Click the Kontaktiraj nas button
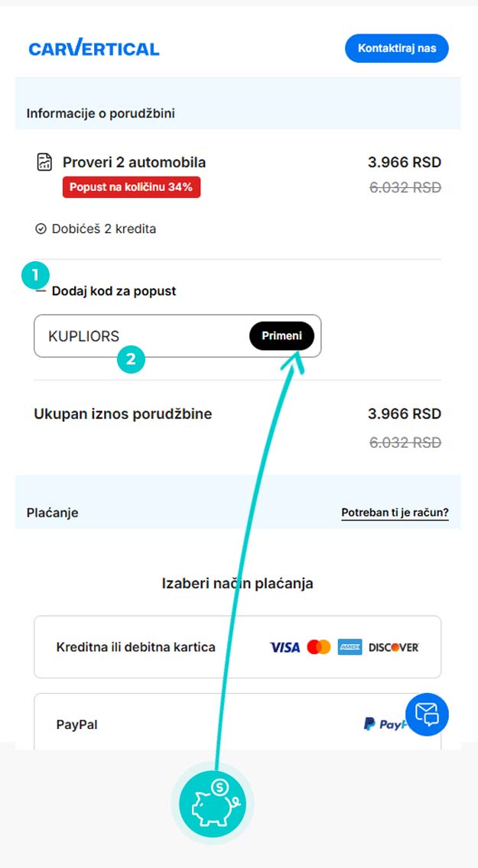Viewport: 478px width, 868px height. (x=396, y=48)
